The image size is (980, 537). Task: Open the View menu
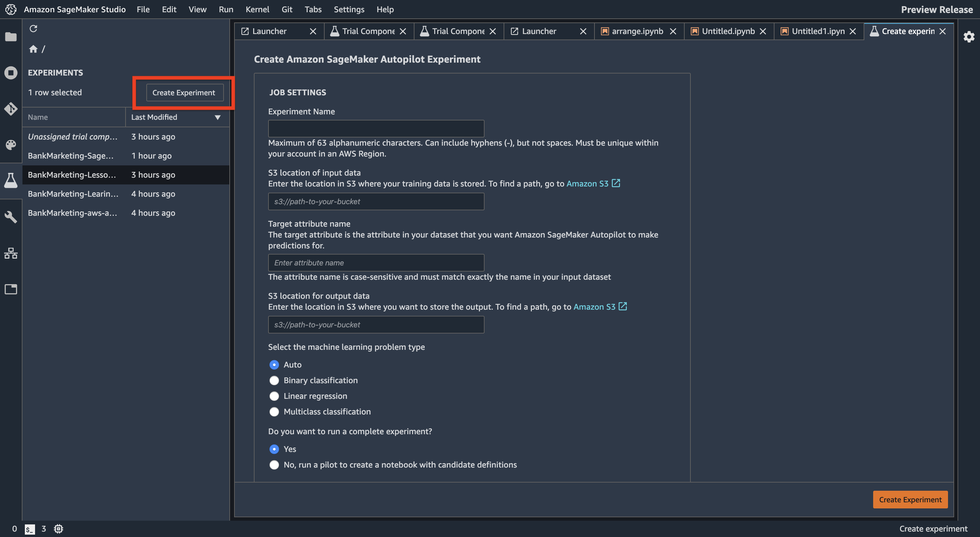197,9
